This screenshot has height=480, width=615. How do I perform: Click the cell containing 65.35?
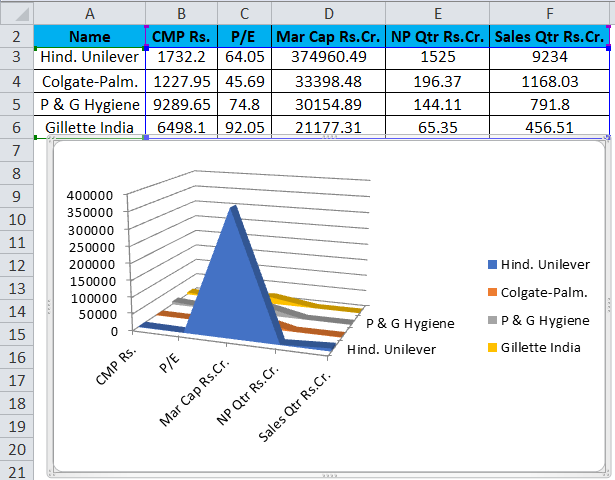(x=437, y=127)
